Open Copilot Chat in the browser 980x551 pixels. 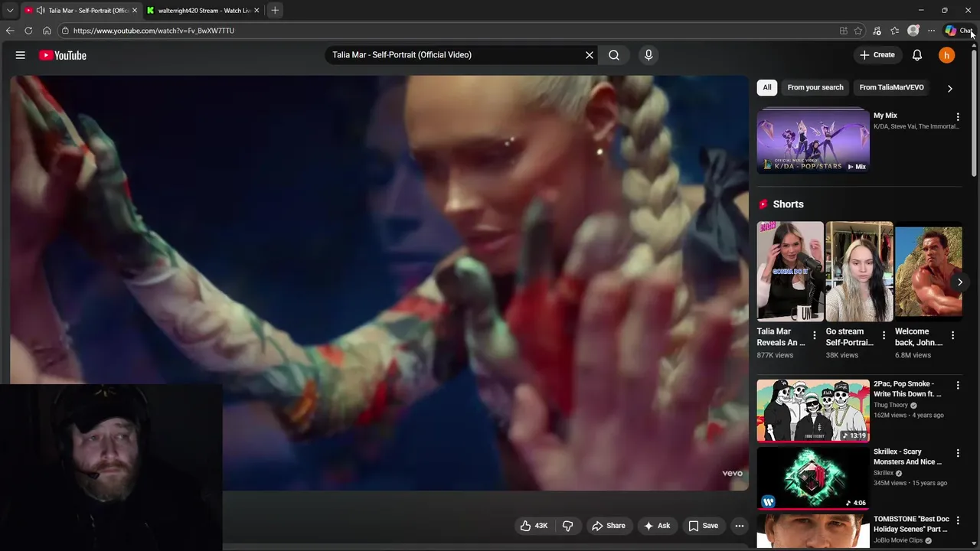[959, 31]
